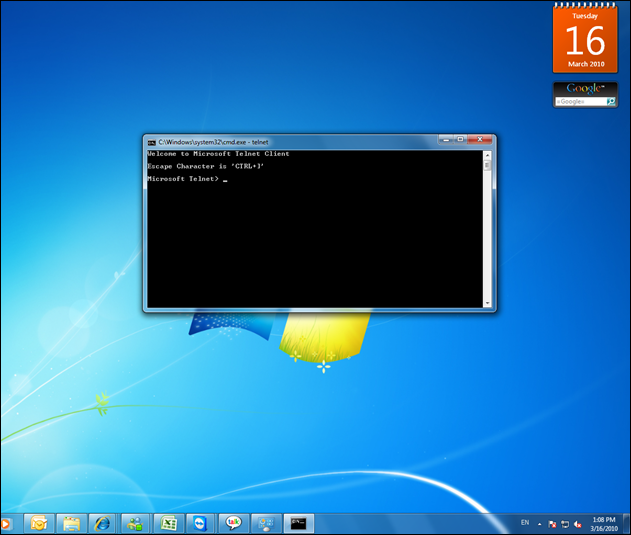Click the 'Welcome to Microsoft Telnet Client' line
The image size is (631, 535).
pos(218,154)
